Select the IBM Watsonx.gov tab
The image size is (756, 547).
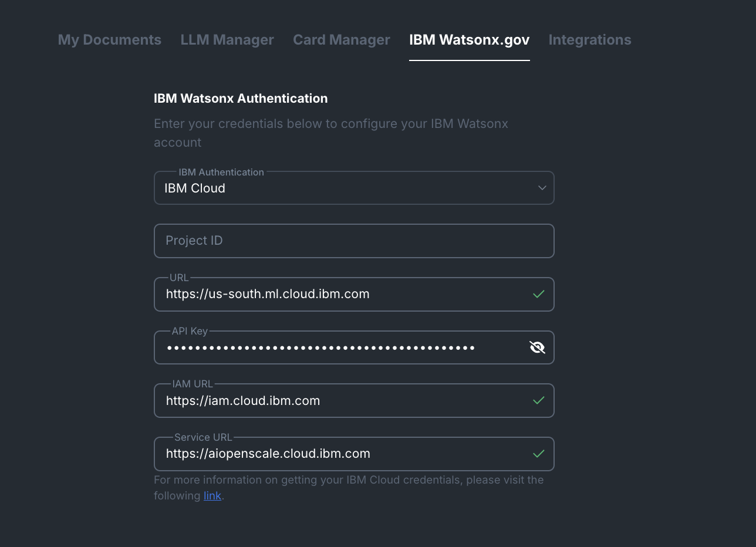470,40
